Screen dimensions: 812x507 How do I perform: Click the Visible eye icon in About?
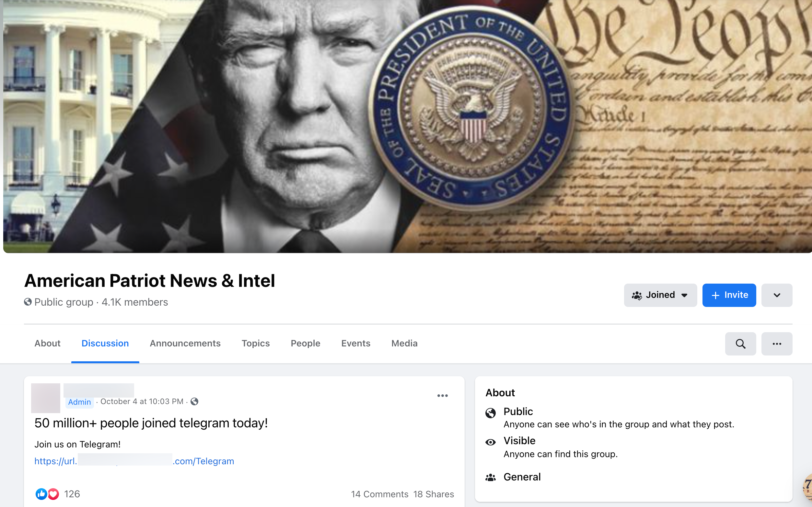click(491, 442)
